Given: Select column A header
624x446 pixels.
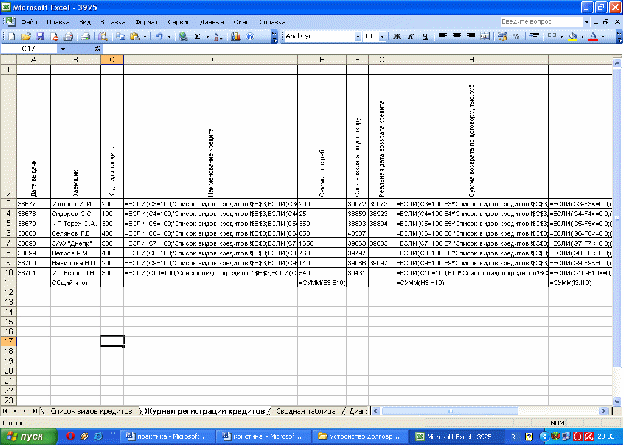Looking at the screenshot, I should (33, 60).
